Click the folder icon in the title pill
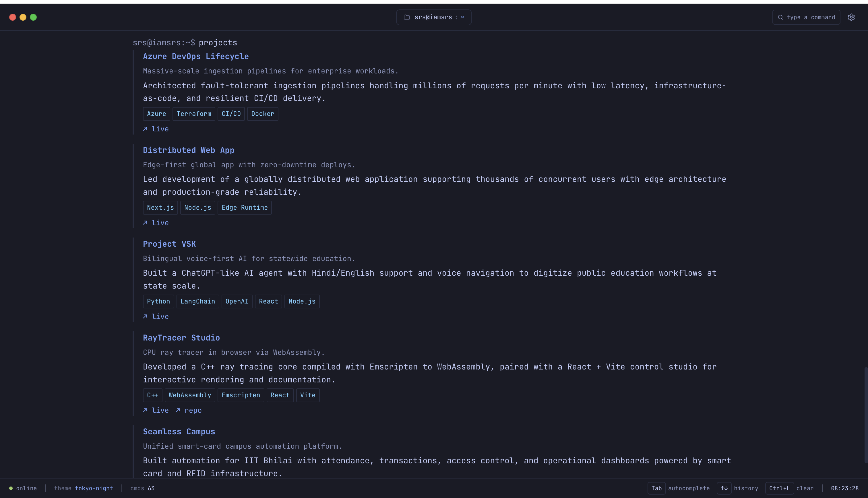Viewport: 868px width, 498px height. click(406, 17)
